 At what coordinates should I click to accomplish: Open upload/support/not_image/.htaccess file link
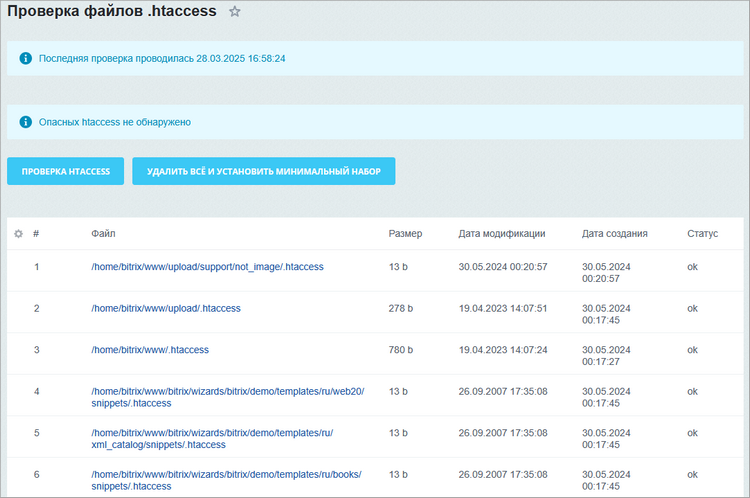pos(207,267)
